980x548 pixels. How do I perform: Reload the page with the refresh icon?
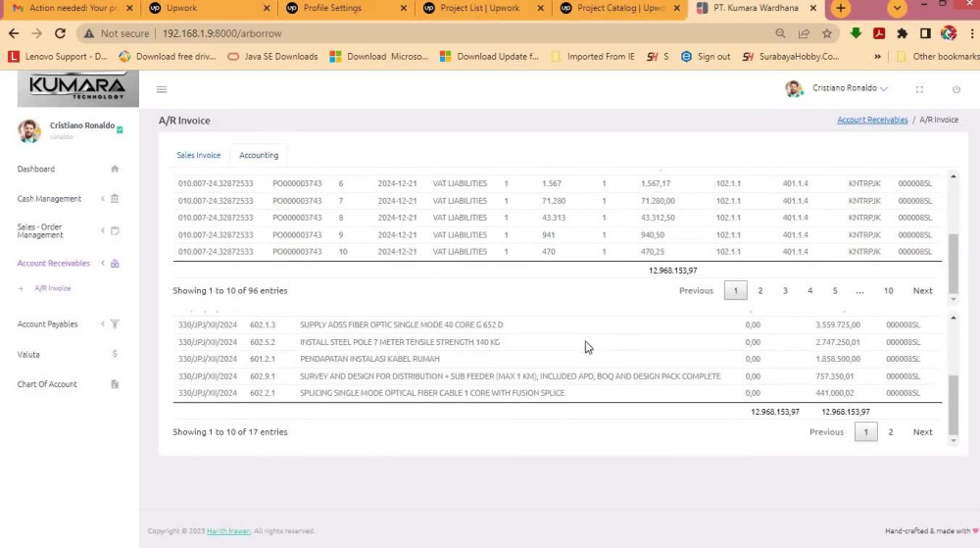60,33
